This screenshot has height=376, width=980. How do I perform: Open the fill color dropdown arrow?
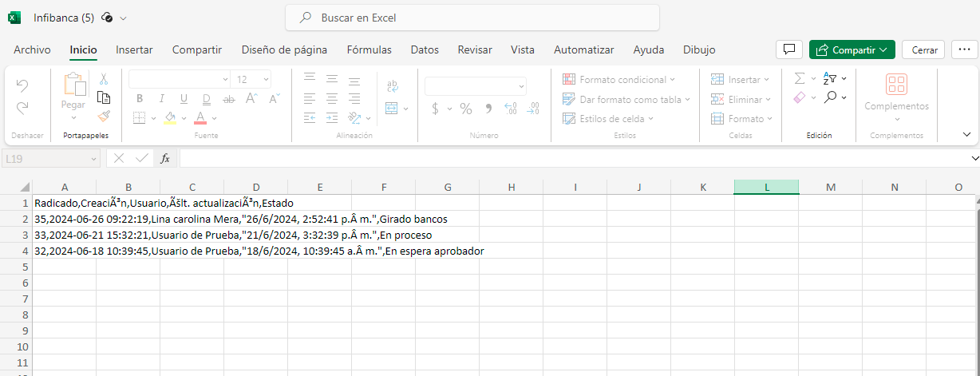pos(183,118)
